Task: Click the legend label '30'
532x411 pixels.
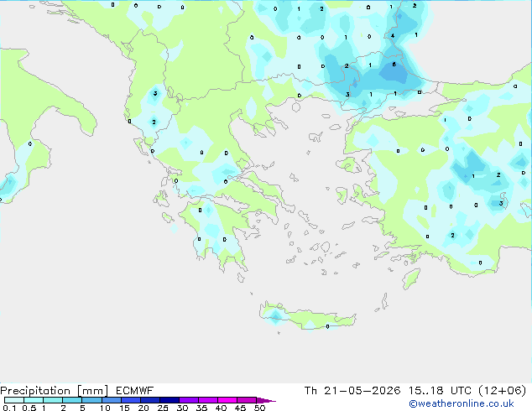Action: [182, 408]
